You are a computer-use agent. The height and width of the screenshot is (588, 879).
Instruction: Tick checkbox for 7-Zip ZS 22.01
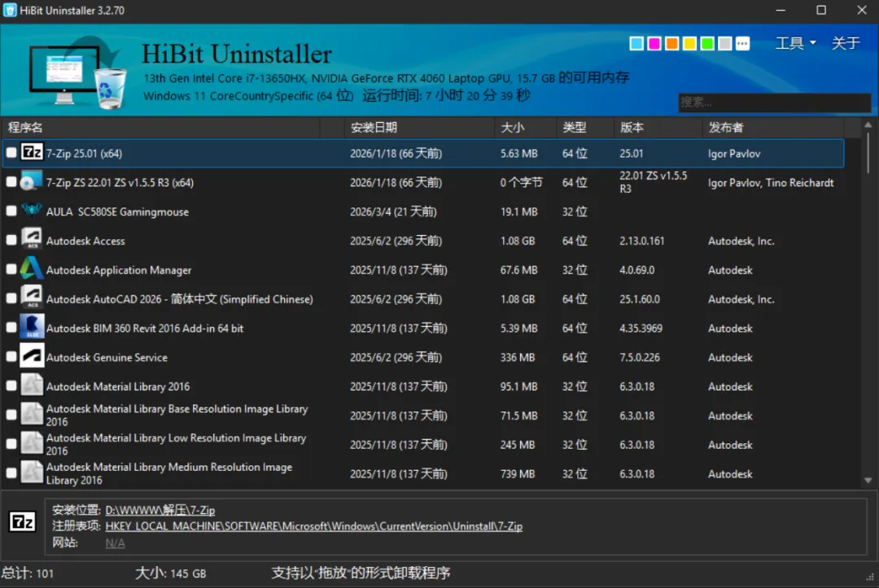(11, 182)
